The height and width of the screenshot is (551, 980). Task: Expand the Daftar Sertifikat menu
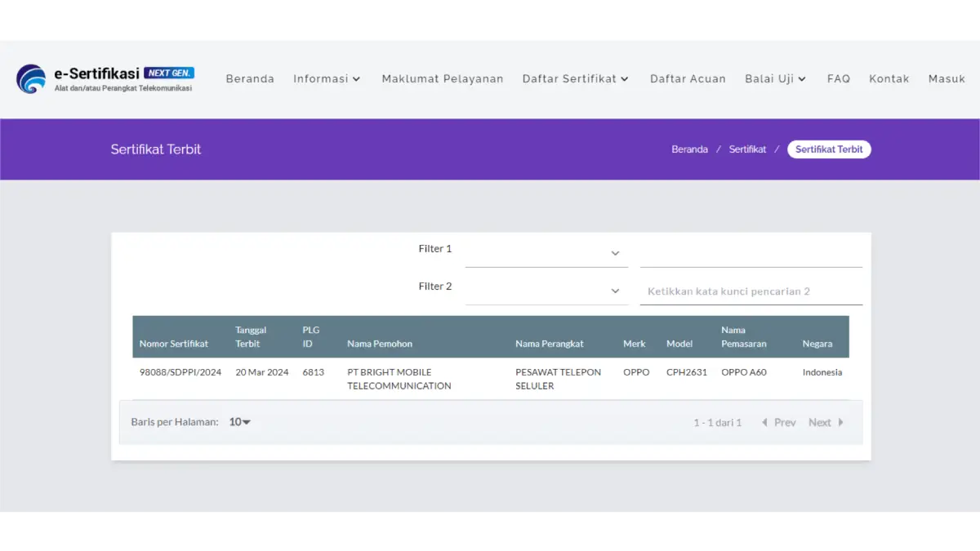(576, 79)
